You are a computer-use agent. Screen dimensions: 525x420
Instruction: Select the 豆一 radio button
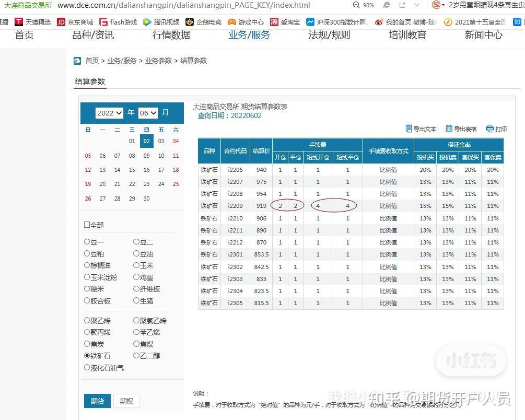coord(87,241)
